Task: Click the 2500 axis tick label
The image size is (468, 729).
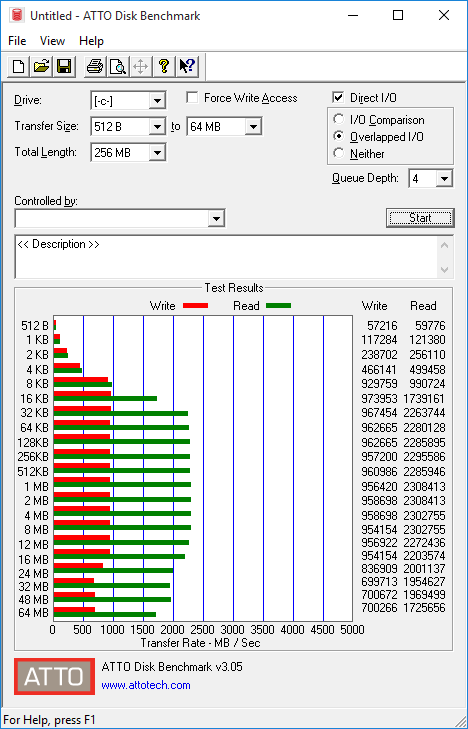Action: (203, 630)
